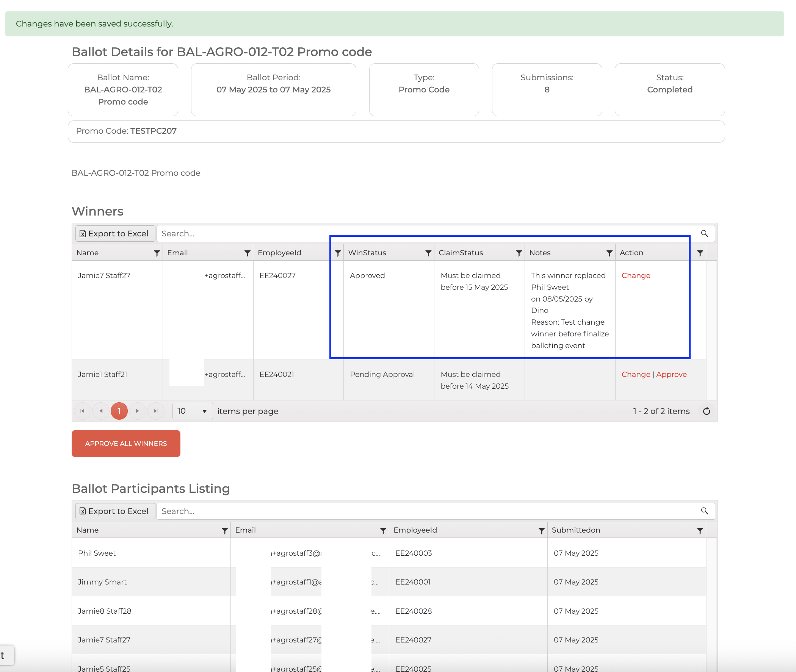Go to the next Winners page

click(137, 411)
